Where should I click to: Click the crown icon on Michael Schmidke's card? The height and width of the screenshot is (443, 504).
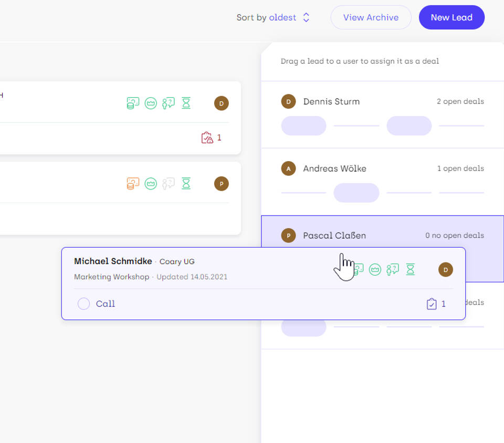[x=375, y=269]
